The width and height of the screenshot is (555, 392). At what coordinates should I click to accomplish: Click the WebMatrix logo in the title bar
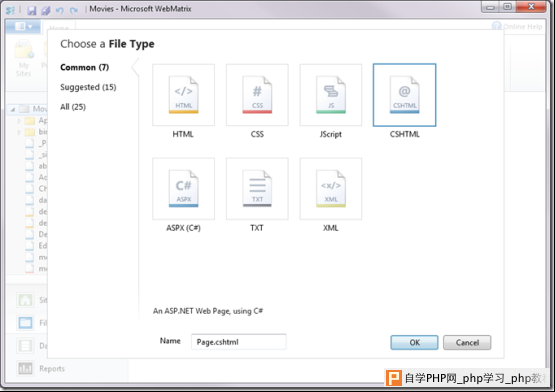click(11, 10)
